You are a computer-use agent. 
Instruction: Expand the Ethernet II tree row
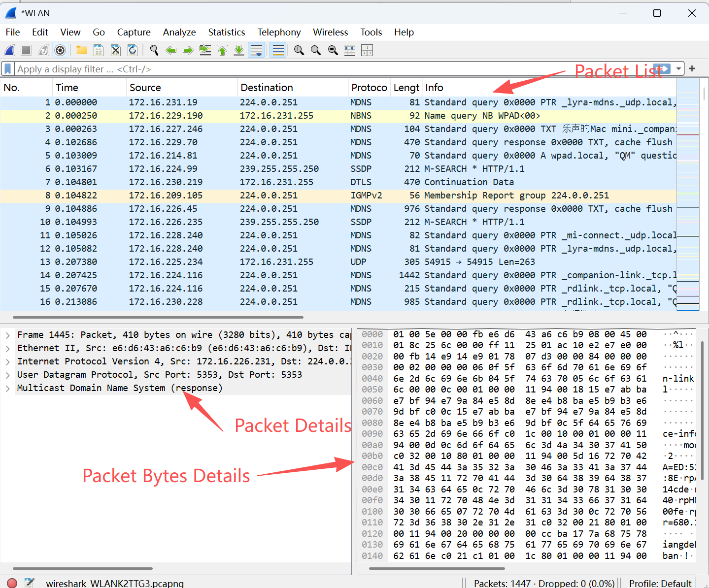click(8, 348)
